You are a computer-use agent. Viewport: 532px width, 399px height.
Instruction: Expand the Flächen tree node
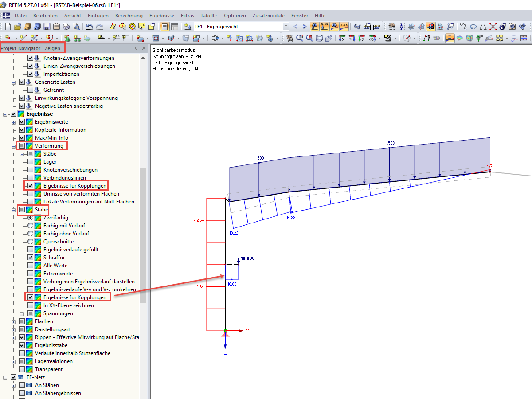(14, 321)
